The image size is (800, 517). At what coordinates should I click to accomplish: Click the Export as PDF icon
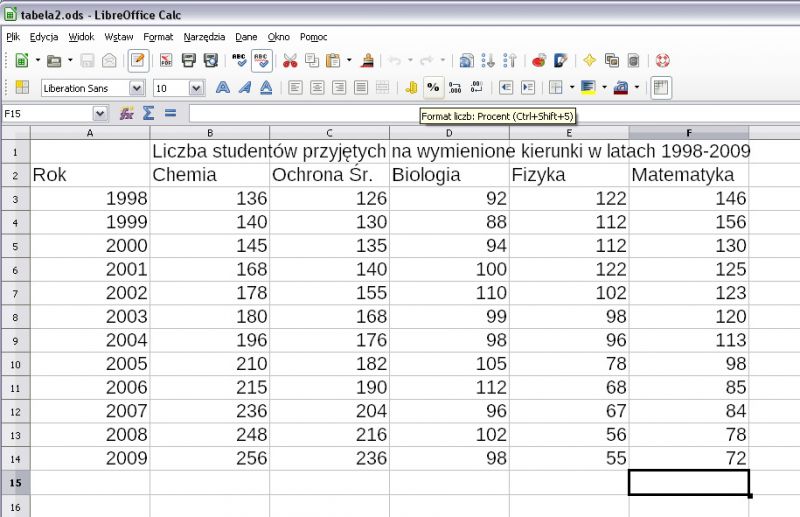coord(166,61)
